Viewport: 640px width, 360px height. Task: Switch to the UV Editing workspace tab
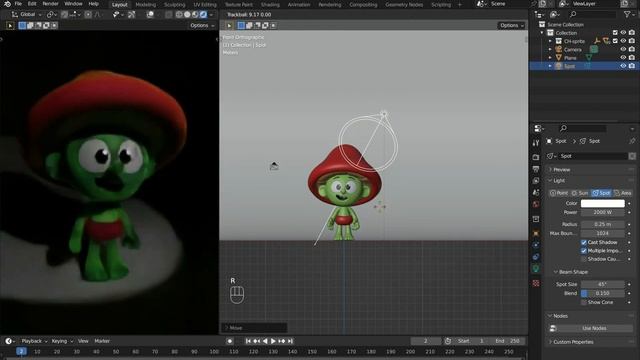205,4
